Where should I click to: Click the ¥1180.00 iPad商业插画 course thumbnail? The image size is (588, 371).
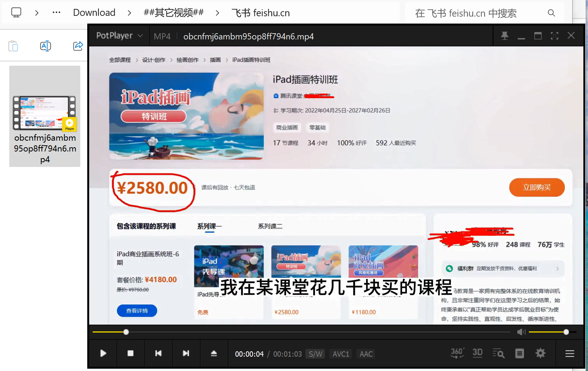pos(383,261)
